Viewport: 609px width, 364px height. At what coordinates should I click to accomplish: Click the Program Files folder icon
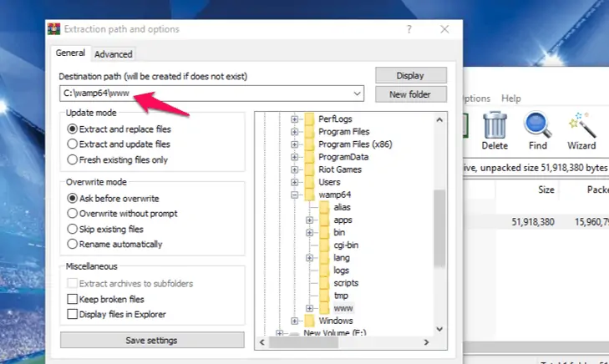(309, 132)
